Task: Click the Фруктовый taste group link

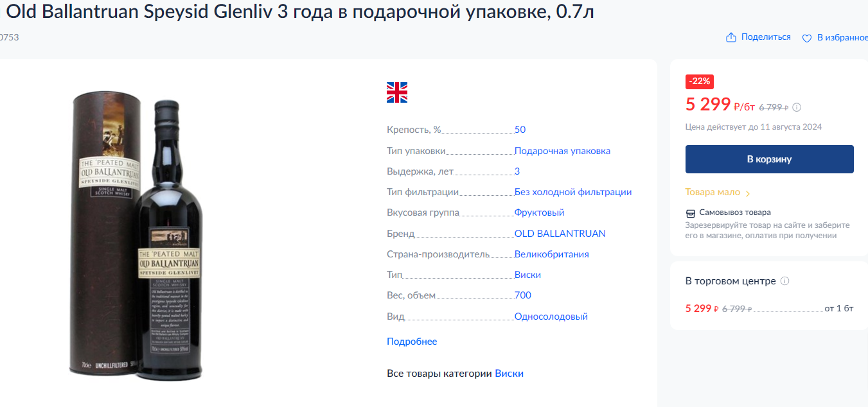Action: [539, 212]
